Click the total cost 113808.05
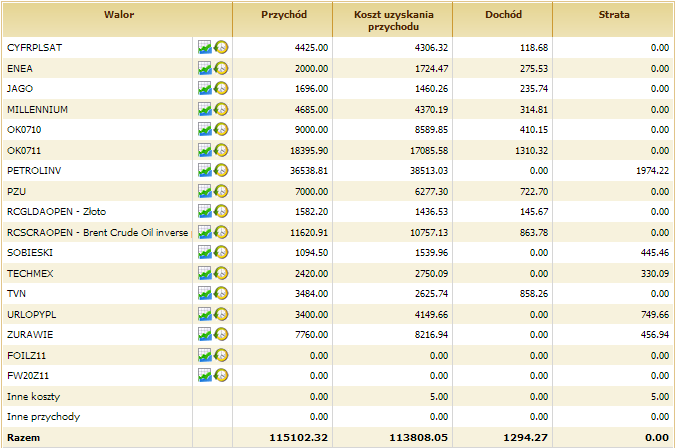 point(419,438)
